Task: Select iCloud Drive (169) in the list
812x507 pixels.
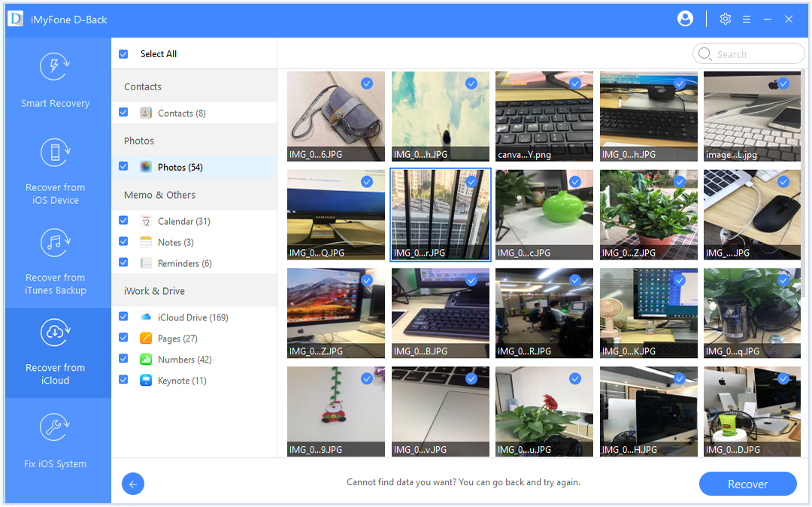Action: 192,317
